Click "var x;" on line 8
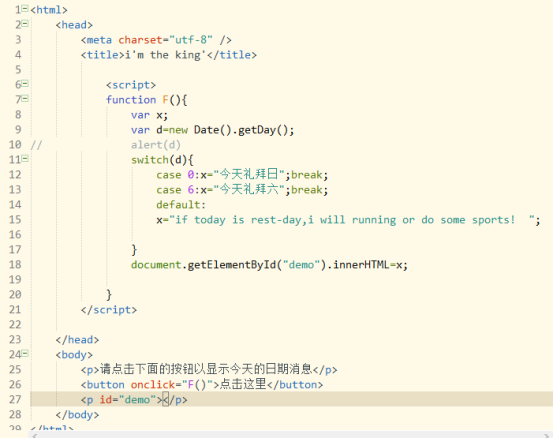The image size is (554, 438). tap(149, 115)
